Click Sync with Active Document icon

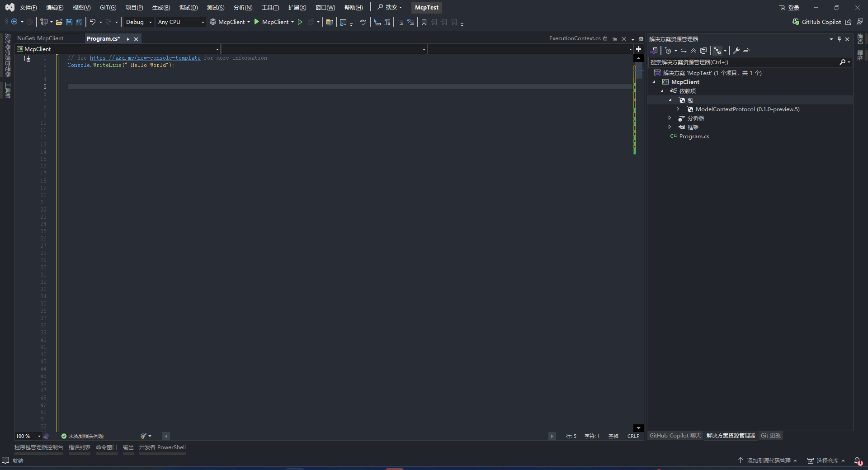[684, 51]
